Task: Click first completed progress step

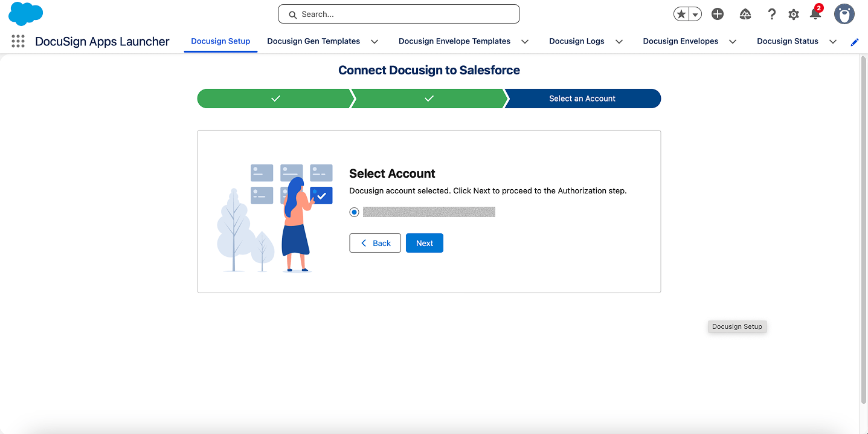Action: (x=275, y=99)
